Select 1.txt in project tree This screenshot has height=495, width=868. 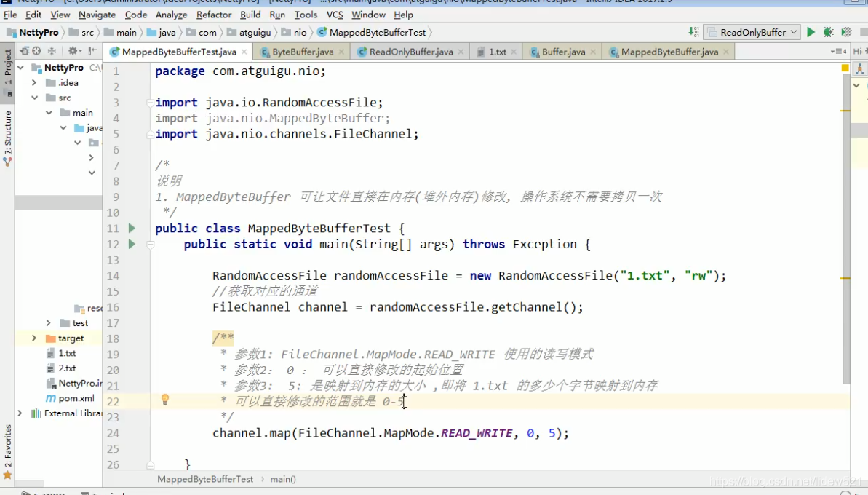(67, 353)
